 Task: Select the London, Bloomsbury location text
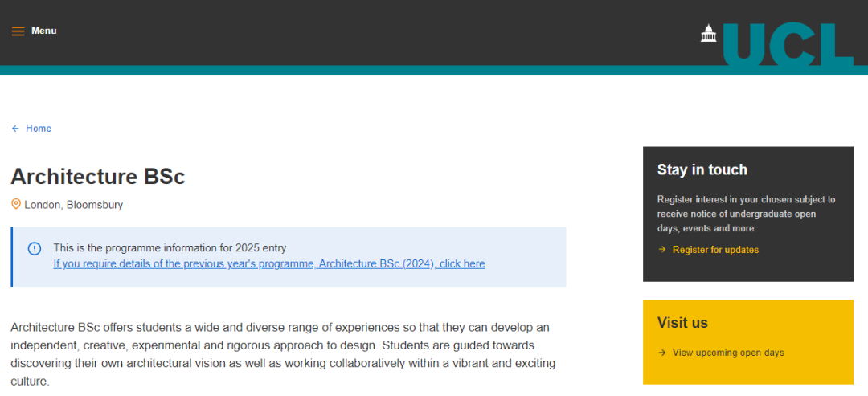[74, 205]
